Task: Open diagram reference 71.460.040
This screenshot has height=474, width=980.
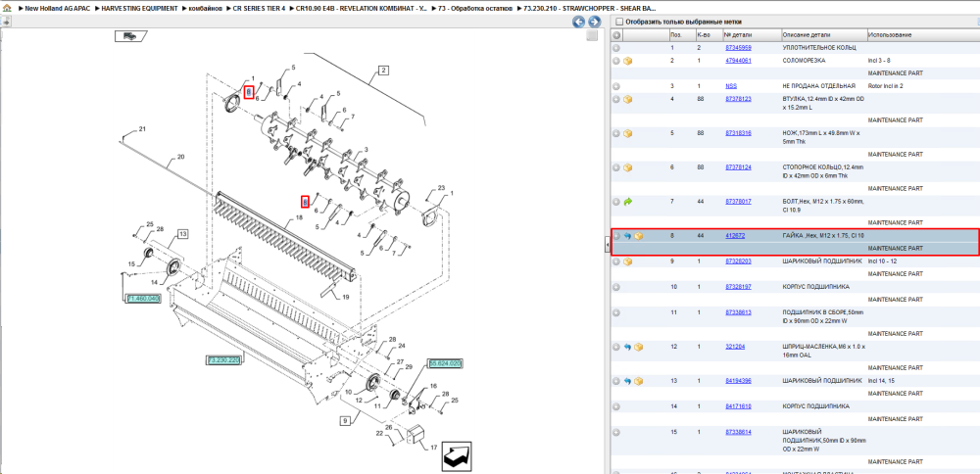Action: click(143, 299)
